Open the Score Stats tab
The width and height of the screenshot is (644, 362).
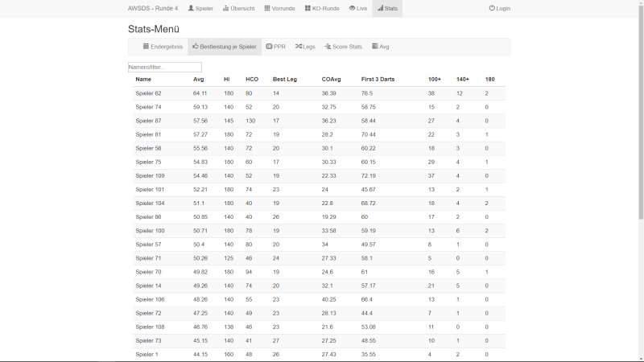click(344, 47)
